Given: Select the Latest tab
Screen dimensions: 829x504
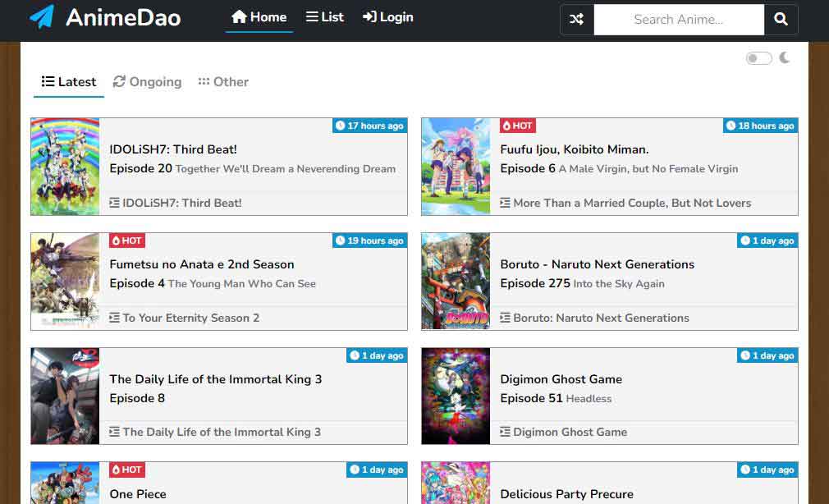Looking at the screenshot, I should pyautogui.click(x=69, y=82).
